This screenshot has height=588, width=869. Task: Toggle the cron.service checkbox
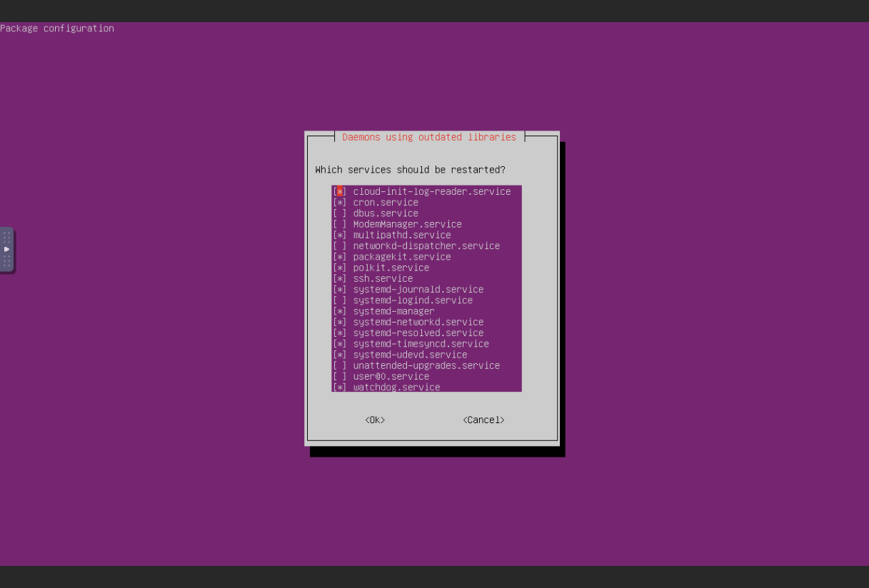pyautogui.click(x=340, y=203)
